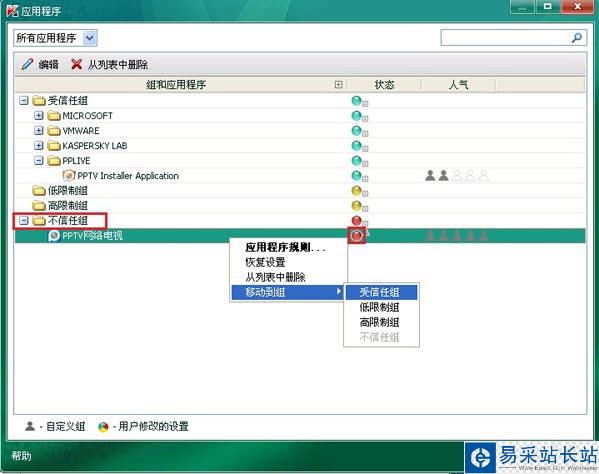Click 从列表中删除 toolbar button
599x474 pixels.
tap(110, 64)
